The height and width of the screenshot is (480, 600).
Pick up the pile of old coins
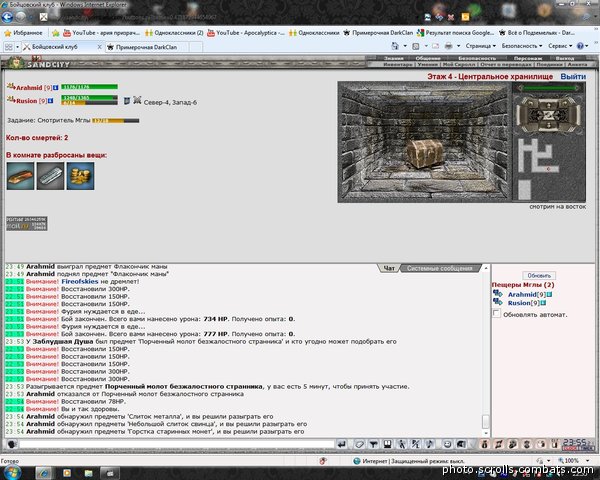pos(80,176)
